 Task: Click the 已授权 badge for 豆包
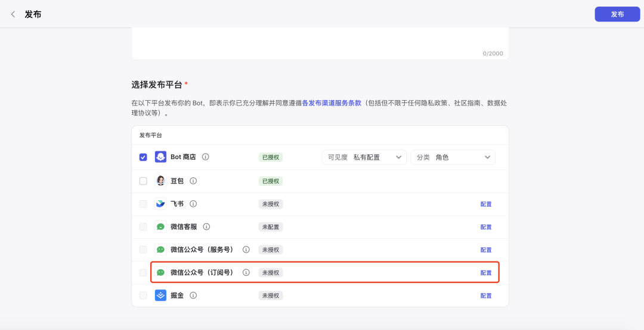[x=271, y=181]
